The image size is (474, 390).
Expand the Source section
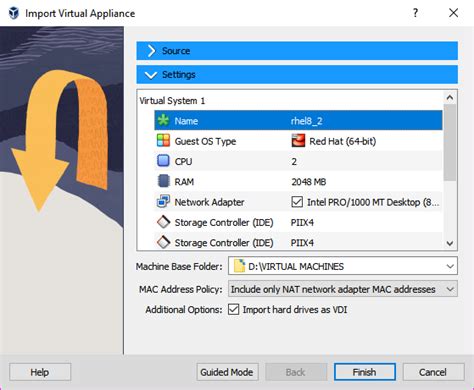(297, 51)
